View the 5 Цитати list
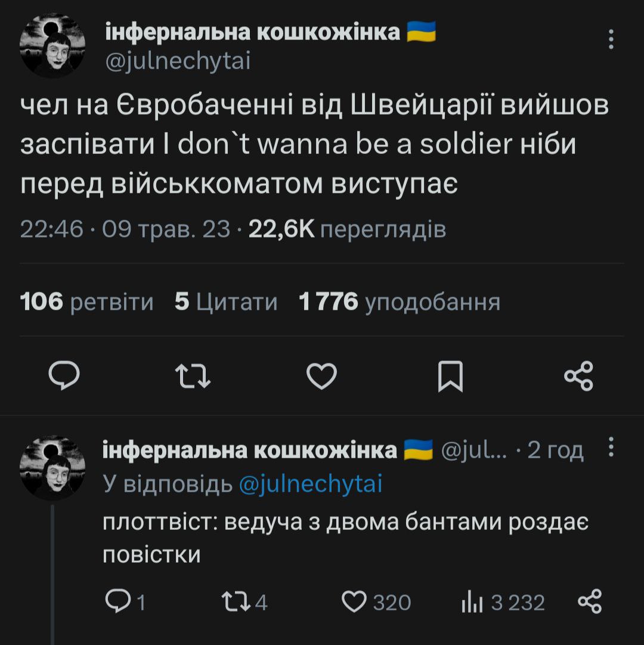Viewport: 644px width, 645px height. [x=227, y=302]
